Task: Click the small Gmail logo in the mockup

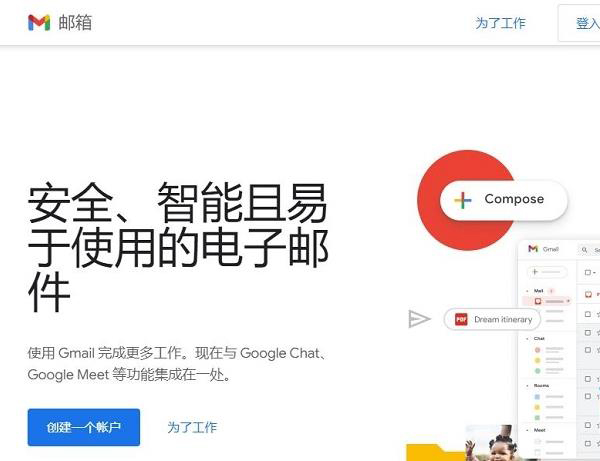Action: pos(533,249)
